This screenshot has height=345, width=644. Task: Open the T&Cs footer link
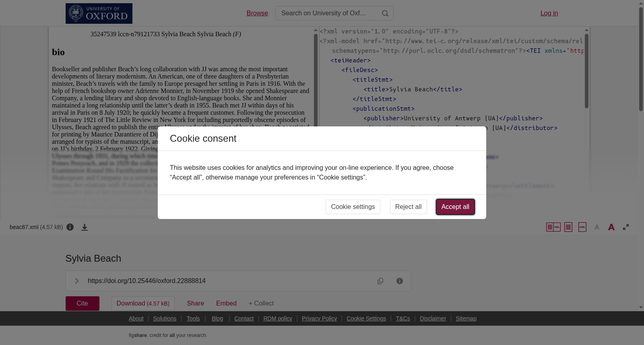pos(403,318)
